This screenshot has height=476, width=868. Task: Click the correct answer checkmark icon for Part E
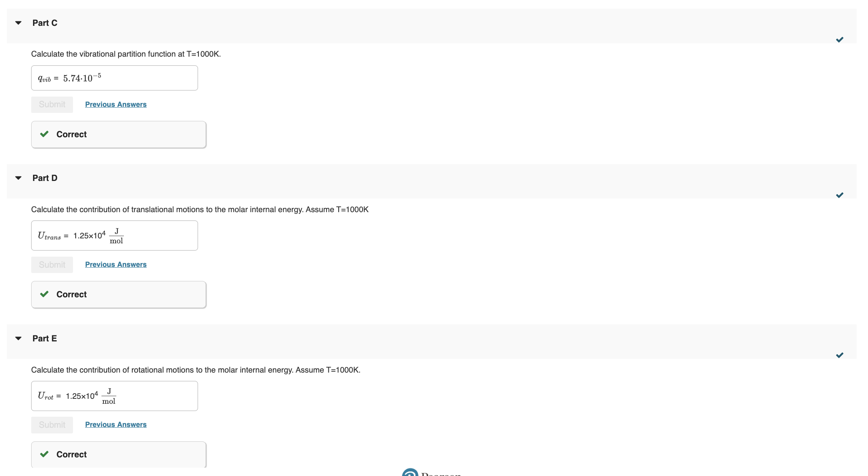click(x=45, y=454)
